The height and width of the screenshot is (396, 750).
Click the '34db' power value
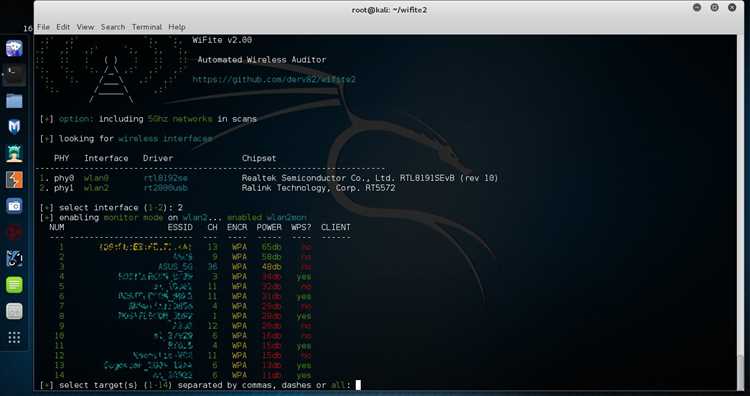(x=271, y=277)
